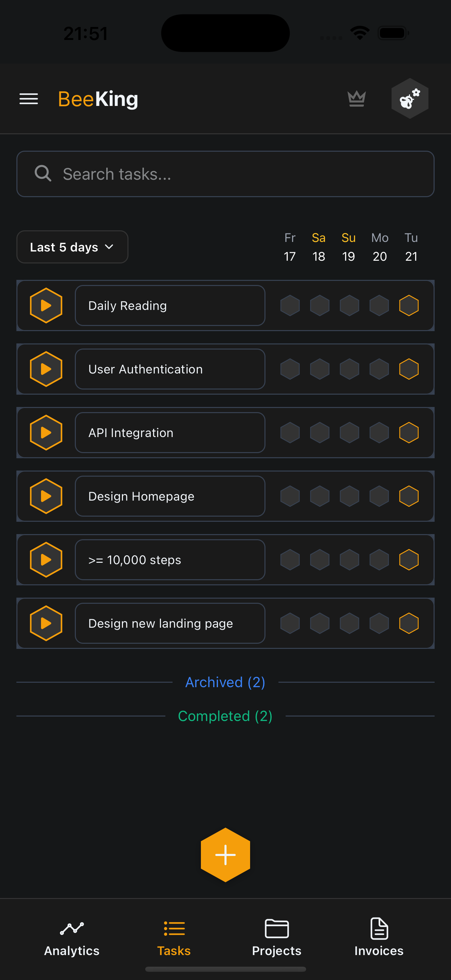Toggle >= 10,000 steps hexagon for Tu 21
The width and height of the screenshot is (451, 980).
pyautogui.click(x=409, y=560)
